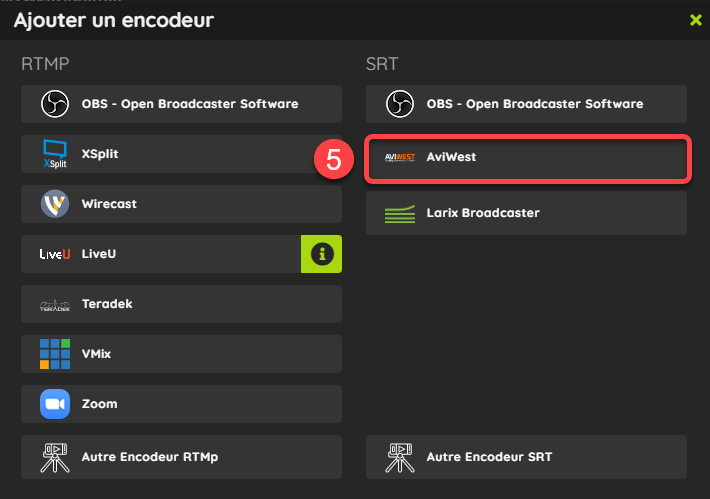Click the Wirecast logo icon

55,204
